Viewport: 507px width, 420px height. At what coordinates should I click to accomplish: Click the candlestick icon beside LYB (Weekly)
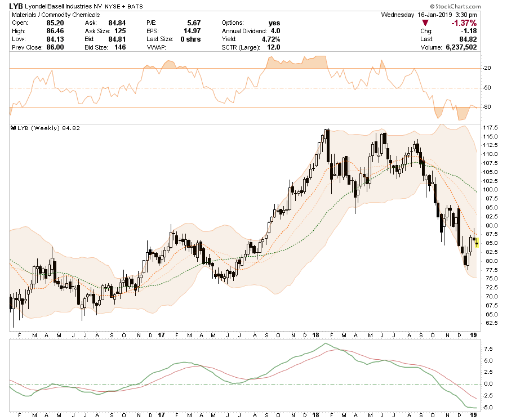[14, 128]
